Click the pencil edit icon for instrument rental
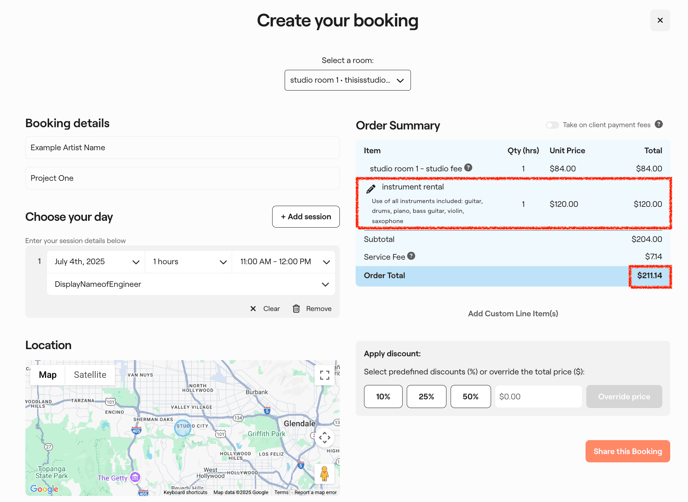The image size is (688, 502). coord(371,189)
